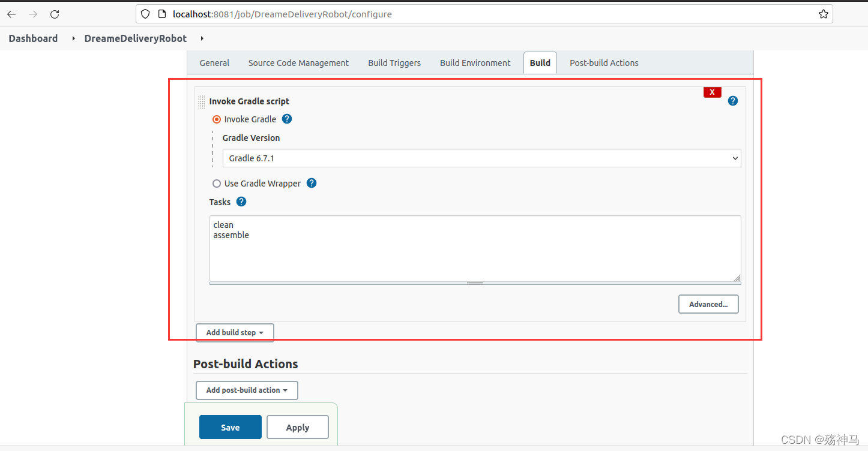Image resolution: width=868 pixels, height=451 pixels.
Task: Open help next to Invoke Gradle radio
Action: [287, 119]
